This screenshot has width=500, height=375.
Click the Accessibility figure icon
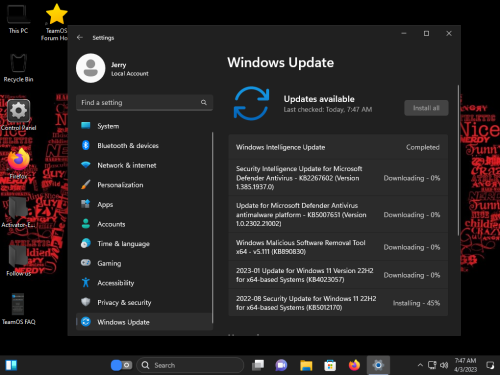[86, 282]
